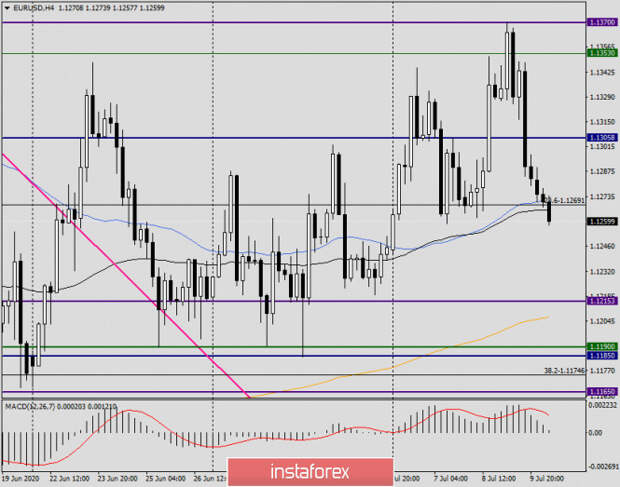Select the green 1.11900 level label
The height and width of the screenshot is (487, 620).
[602, 347]
